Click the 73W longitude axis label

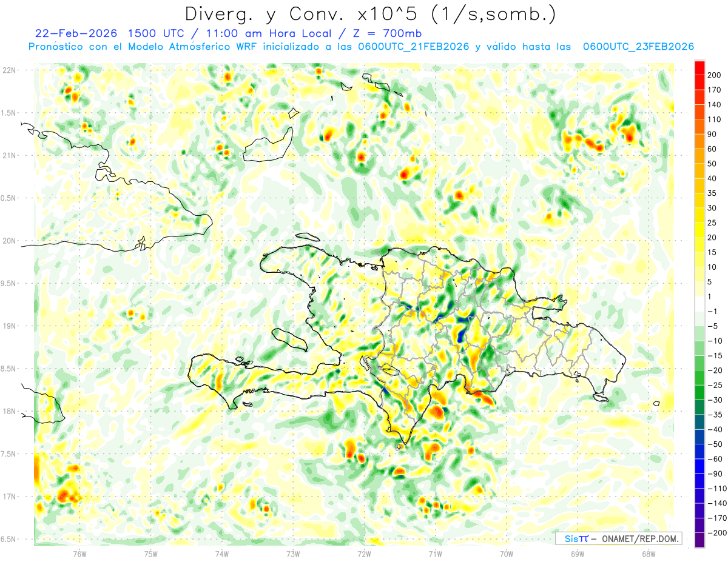293,554
